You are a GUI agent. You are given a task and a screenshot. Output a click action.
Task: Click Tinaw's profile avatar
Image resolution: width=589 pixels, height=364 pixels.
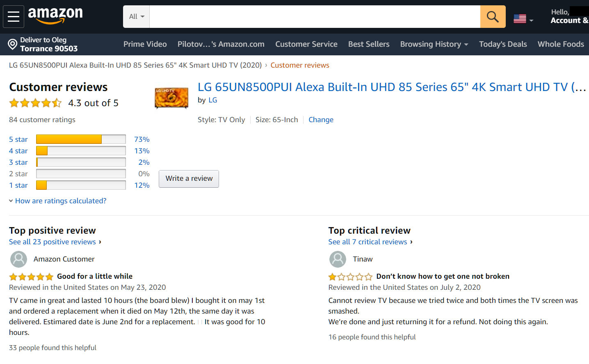click(338, 259)
